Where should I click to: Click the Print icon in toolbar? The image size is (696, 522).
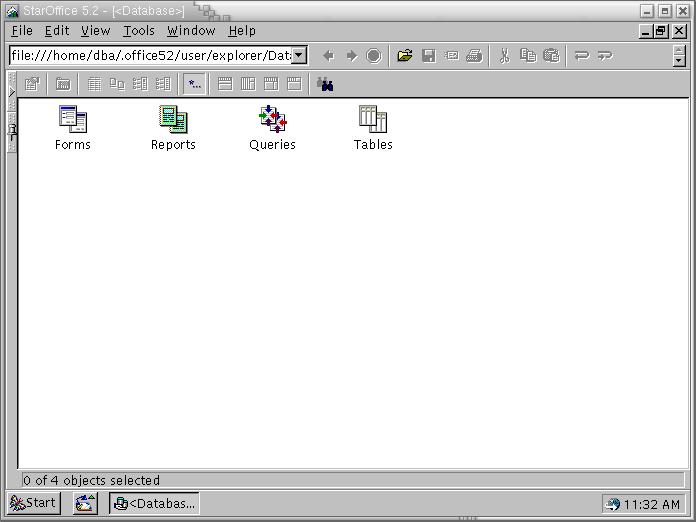[475, 56]
